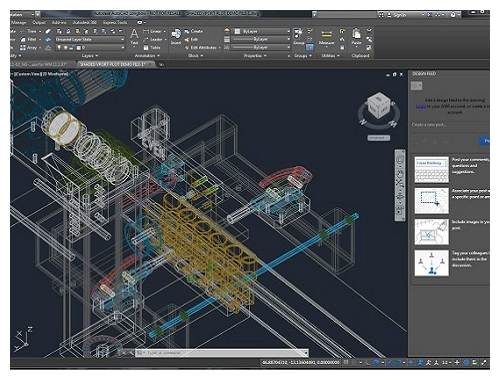Click the Array tool
This screenshot has width=500, height=380.
click(30, 48)
